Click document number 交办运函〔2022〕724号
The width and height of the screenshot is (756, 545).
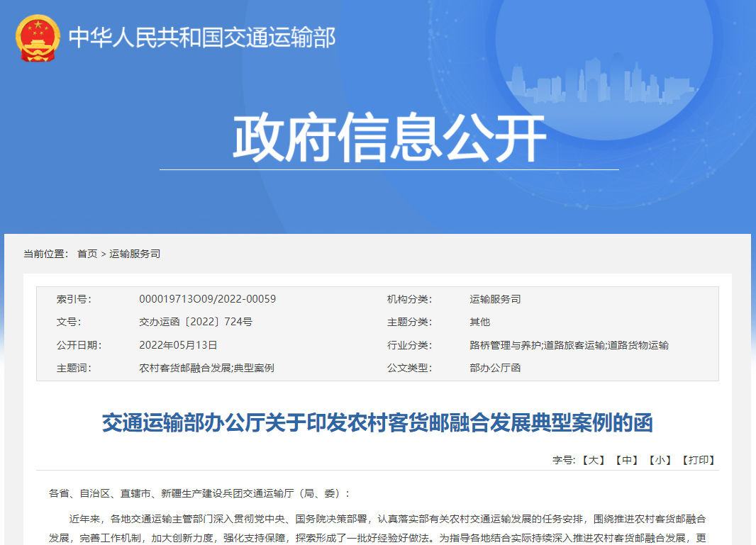[196, 322]
